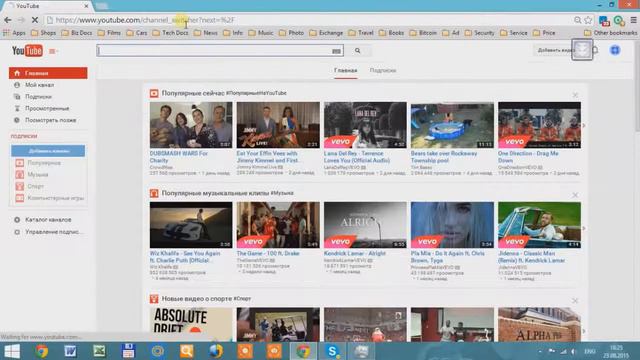Open the notifications bell
This screenshot has height=360, width=640.
coord(596,50)
